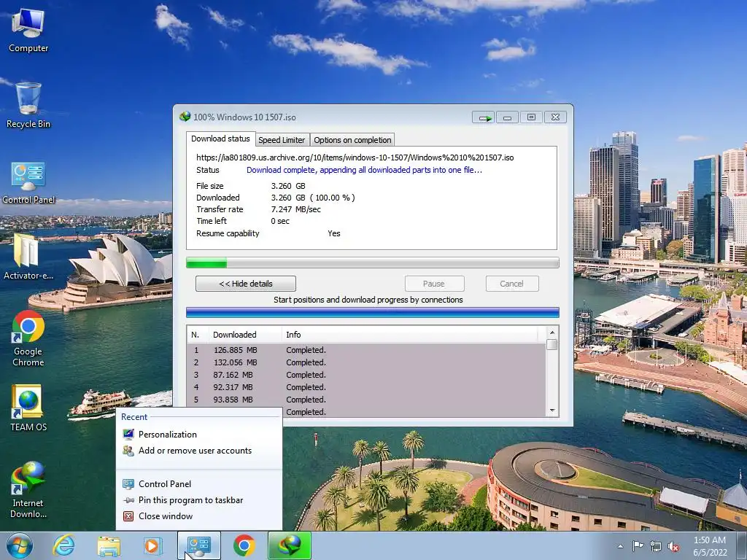Click the green download progress bar
Image resolution: width=747 pixels, height=560 pixels.
pyautogui.click(x=372, y=262)
